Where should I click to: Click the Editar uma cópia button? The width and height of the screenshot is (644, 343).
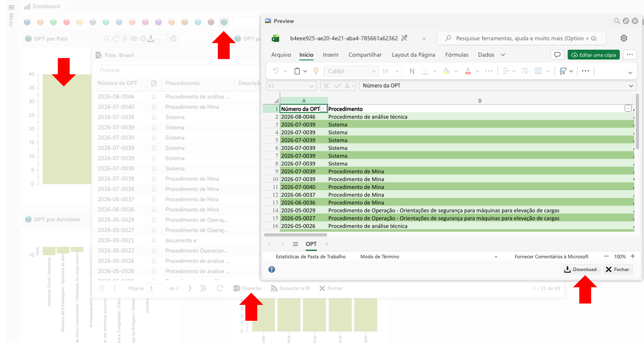pyautogui.click(x=594, y=55)
